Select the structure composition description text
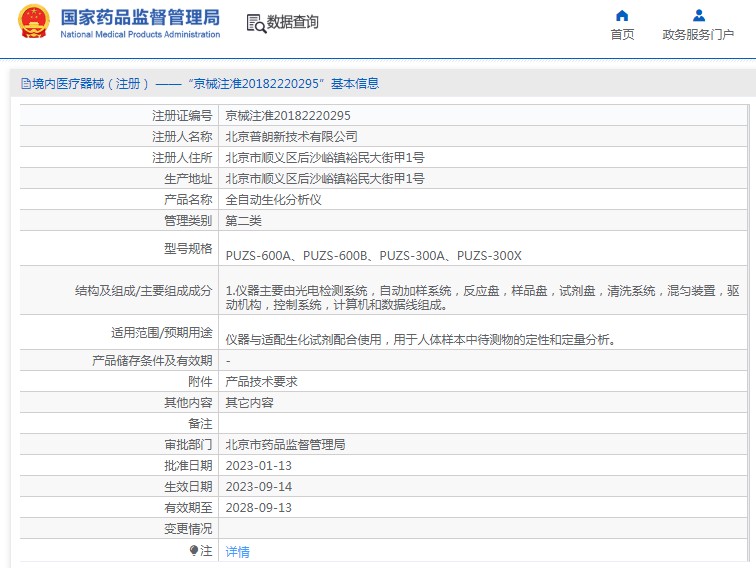 [x=482, y=298]
